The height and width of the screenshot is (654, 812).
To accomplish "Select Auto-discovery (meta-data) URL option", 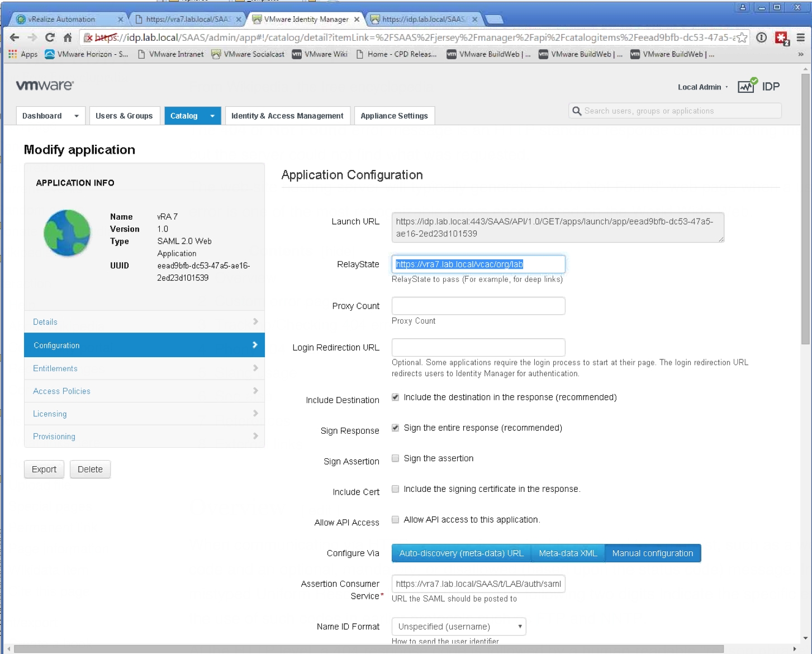I will (461, 553).
